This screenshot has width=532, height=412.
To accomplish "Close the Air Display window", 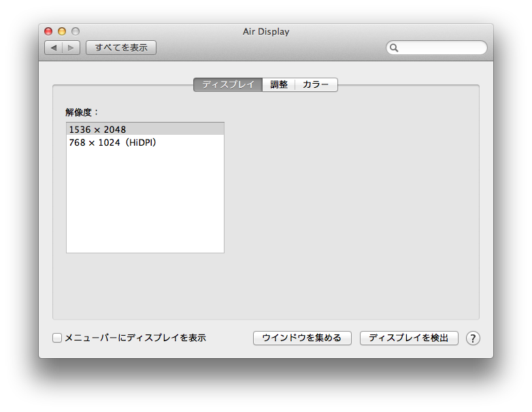I will (48, 31).
